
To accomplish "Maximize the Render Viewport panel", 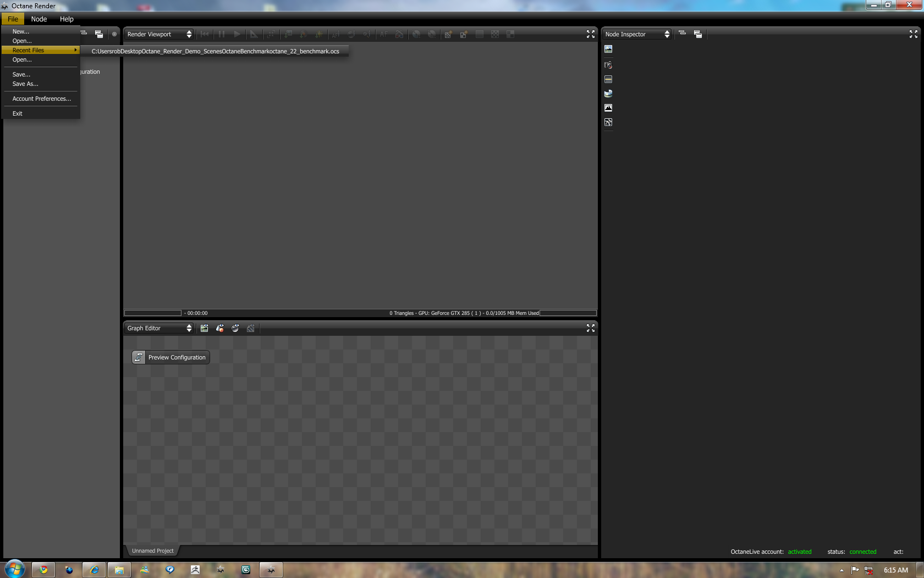I will [591, 34].
